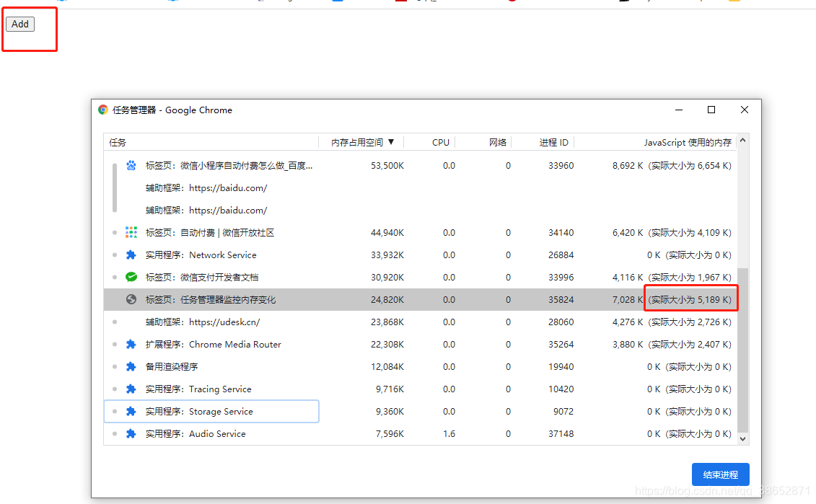
Task: Click the scroll up arrow of the task list
Action: pyautogui.click(x=742, y=141)
